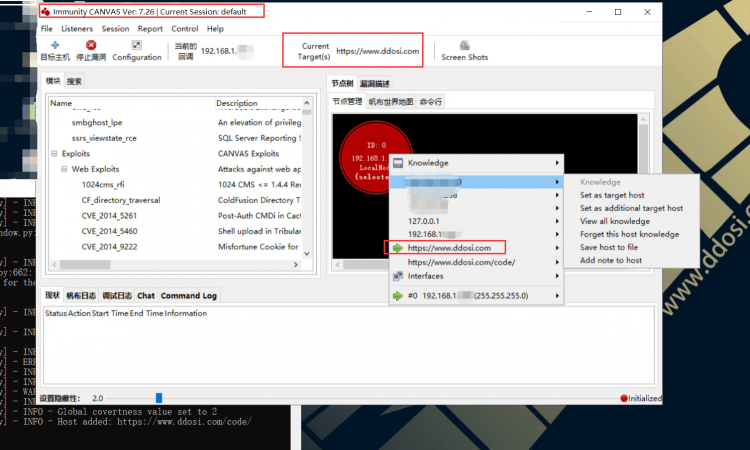
Task: Select CVE_2014_9222 exploit
Action: 109,247
